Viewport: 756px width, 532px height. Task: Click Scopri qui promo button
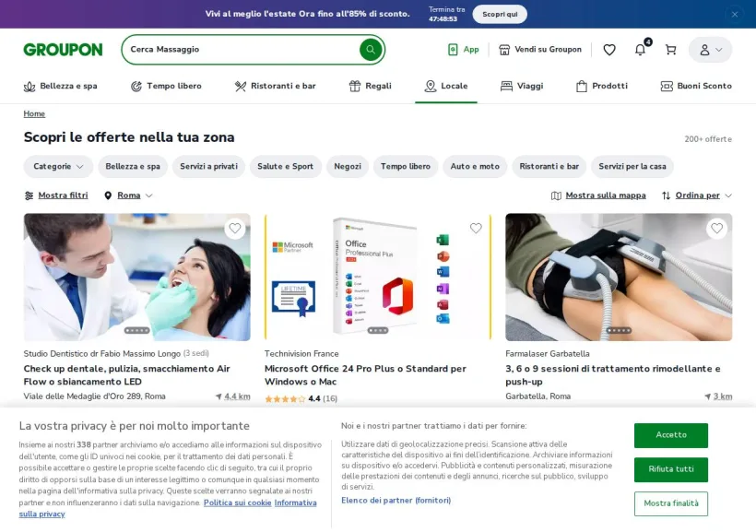pos(500,15)
